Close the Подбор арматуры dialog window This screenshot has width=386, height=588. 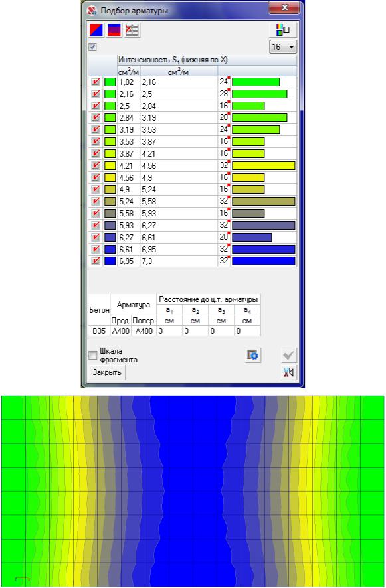click(284, 7)
